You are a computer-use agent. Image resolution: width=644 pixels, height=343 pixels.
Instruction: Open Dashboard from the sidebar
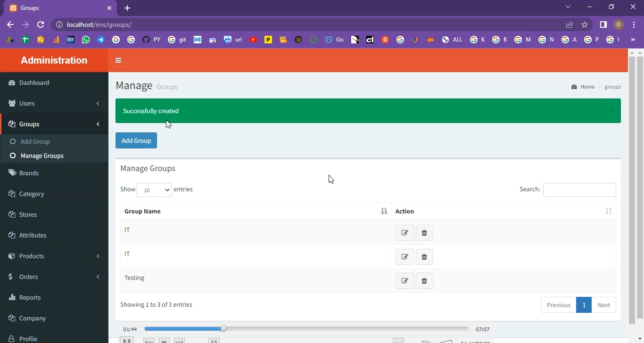pos(34,82)
